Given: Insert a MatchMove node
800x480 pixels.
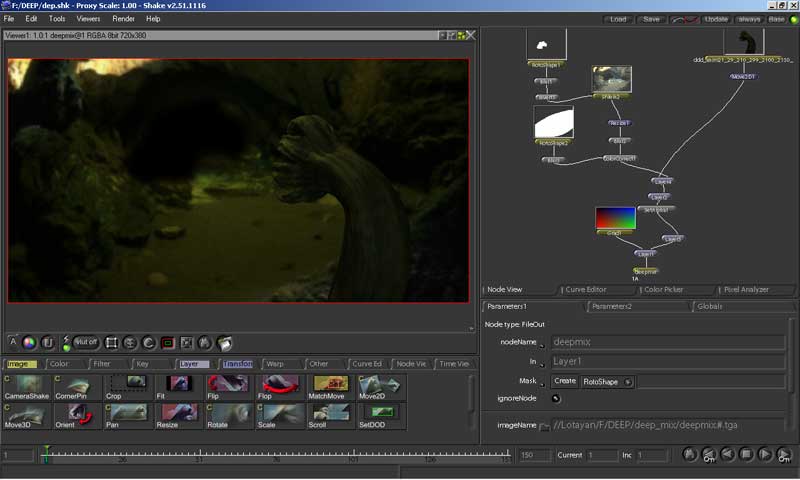Looking at the screenshot, I should (x=330, y=388).
